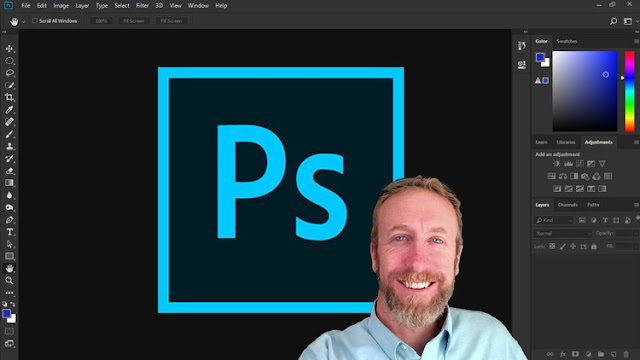640x360 pixels.
Task: Add a Photo Filter adjustment
Action: point(585,176)
